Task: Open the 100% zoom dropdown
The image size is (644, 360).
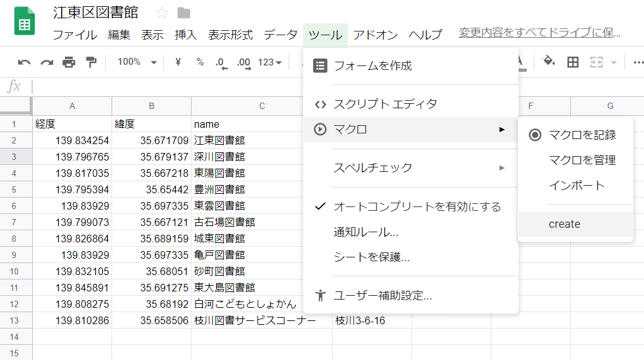Action: click(136, 62)
